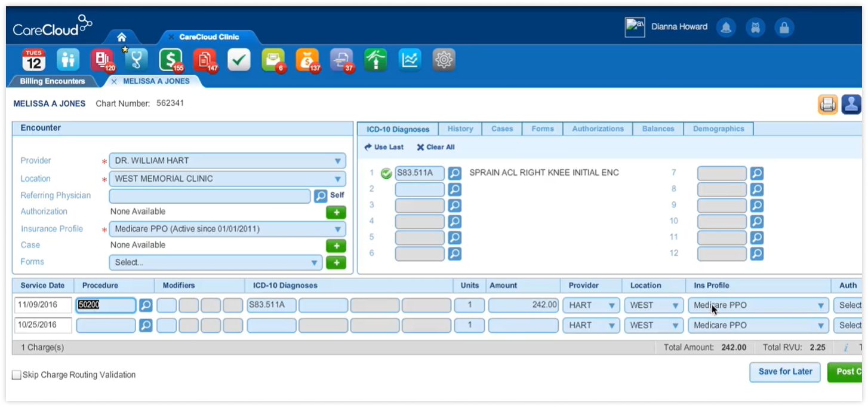Screen dimensions: 868x407
Task: Click the RVU info icon beside Total RVU
Action: pos(846,348)
